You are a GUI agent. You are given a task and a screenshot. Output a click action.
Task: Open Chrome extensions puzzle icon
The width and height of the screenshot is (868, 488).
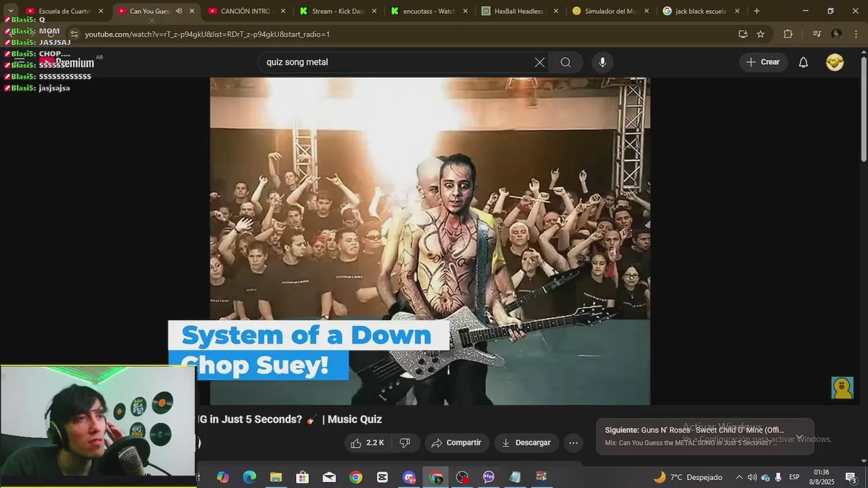tap(787, 34)
